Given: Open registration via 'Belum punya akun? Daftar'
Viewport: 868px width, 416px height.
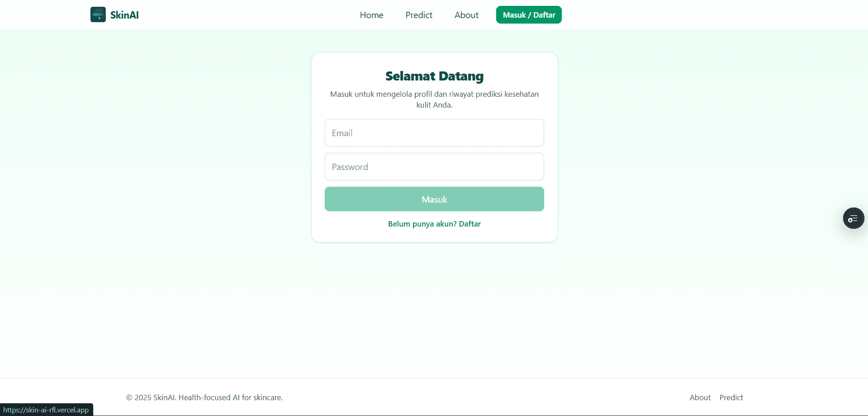Looking at the screenshot, I should 434,223.
